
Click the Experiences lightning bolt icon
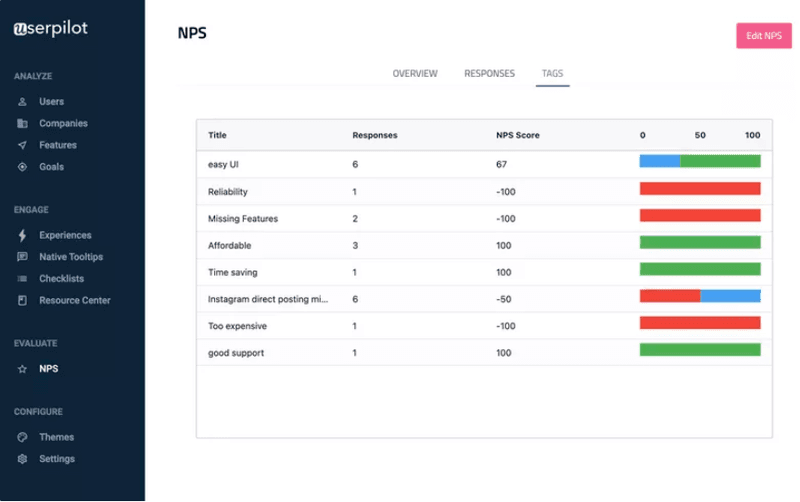pos(22,236)
